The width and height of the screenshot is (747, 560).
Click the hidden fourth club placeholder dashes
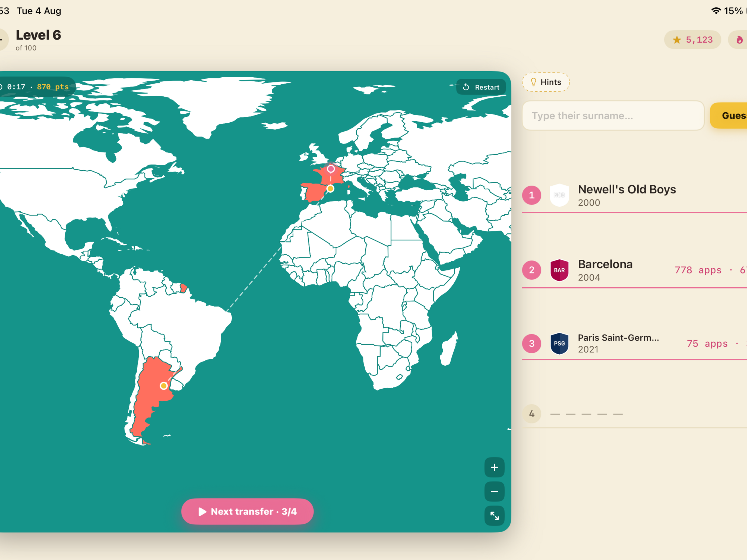586,414
